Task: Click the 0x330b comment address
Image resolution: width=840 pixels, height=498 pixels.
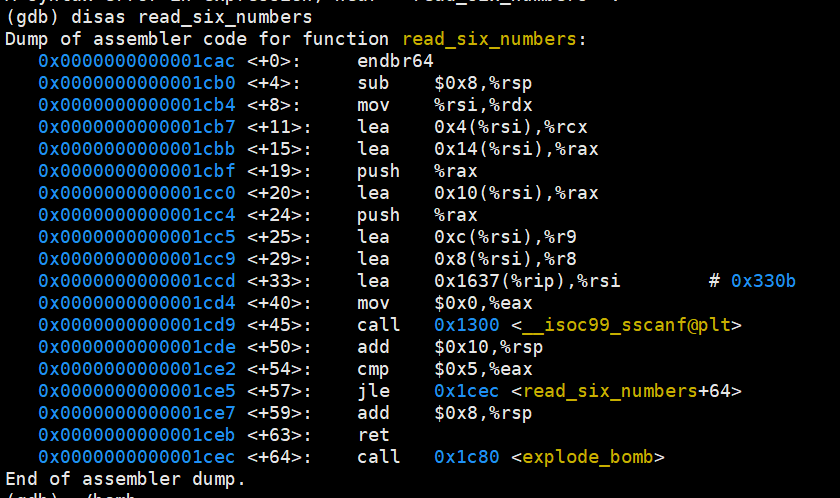Action: [763, 281]
